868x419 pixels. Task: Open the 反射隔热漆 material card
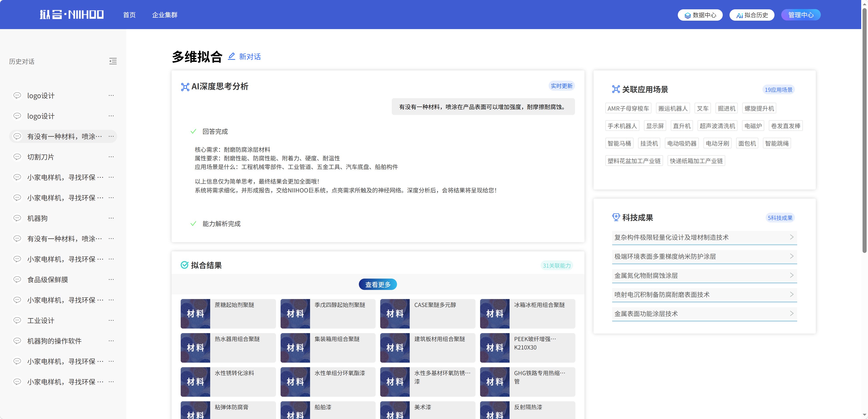527,410
